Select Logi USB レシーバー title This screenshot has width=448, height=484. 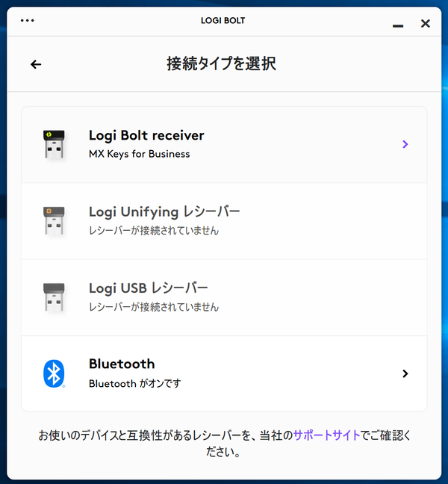tap(149, 288)
